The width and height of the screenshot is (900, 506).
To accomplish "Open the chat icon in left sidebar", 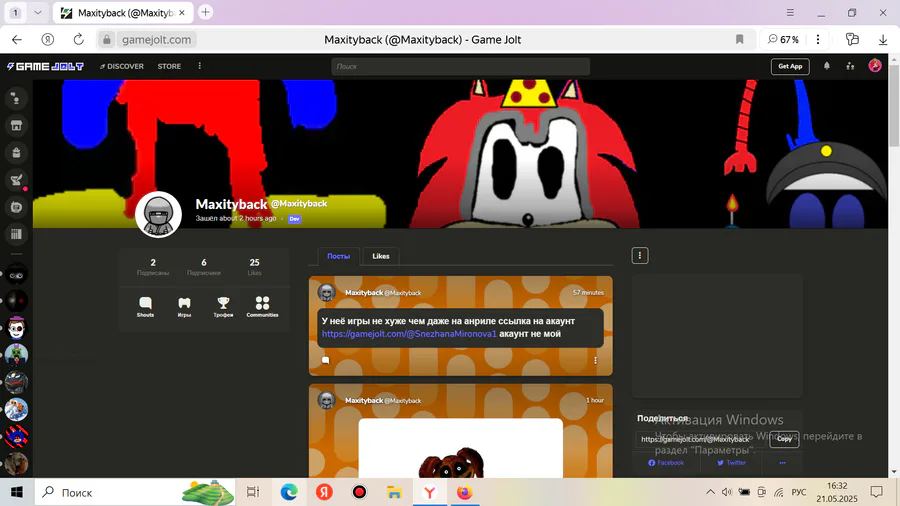I will [x=16, y=99].
